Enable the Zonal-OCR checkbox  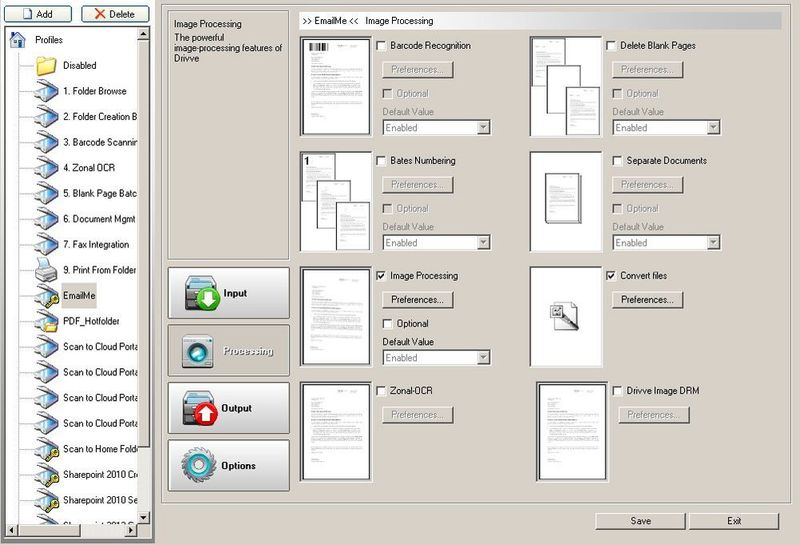click(381, 391)
